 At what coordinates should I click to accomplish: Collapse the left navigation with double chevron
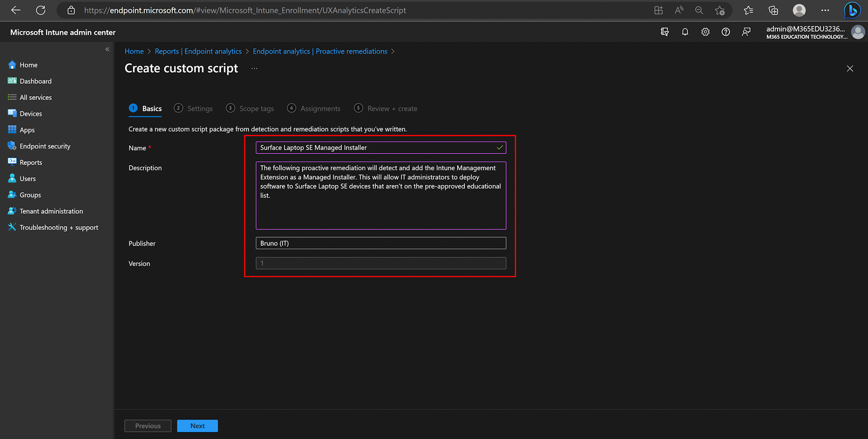point(107,49)
